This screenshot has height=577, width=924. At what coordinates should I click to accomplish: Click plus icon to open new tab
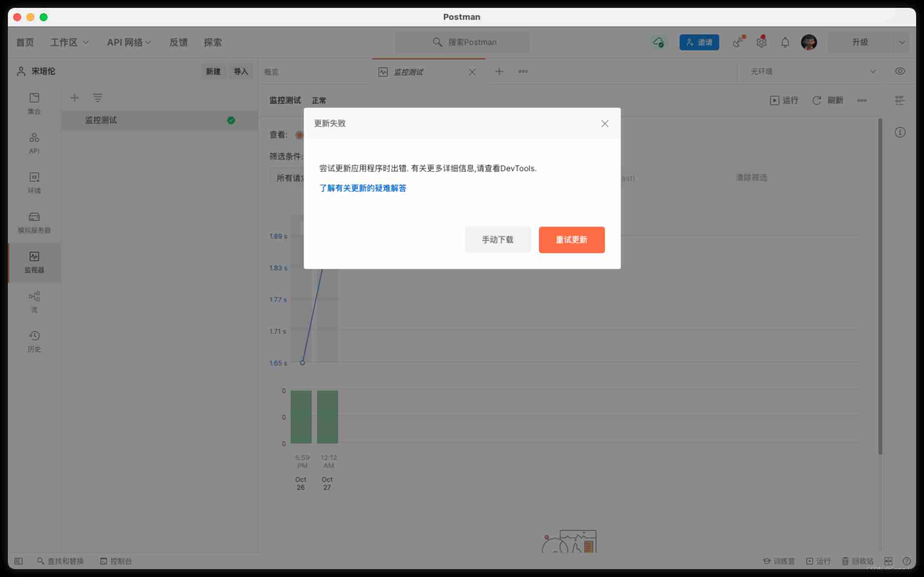[499, 71]
